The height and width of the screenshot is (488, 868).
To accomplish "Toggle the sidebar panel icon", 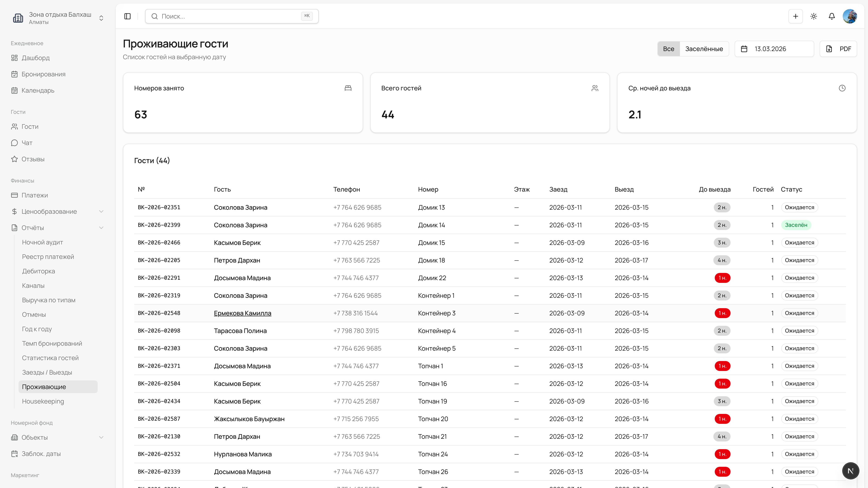I will (x=127, y=16).
